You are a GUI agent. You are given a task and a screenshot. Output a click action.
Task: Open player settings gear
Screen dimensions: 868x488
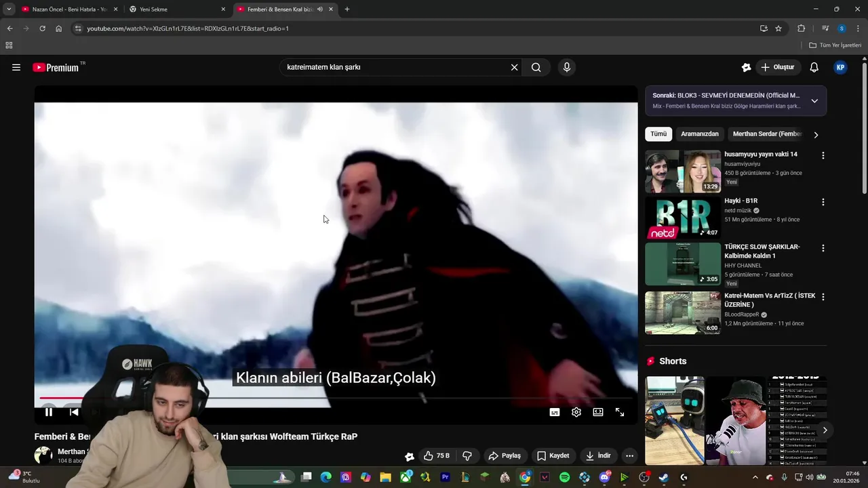coord(576,412)
